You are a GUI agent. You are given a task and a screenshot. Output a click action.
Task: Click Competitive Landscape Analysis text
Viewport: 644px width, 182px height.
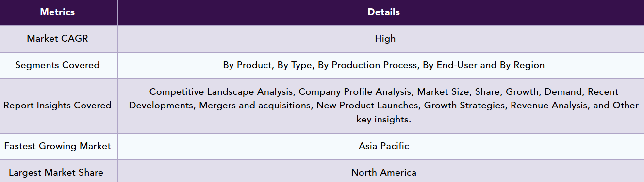point(222,92)
